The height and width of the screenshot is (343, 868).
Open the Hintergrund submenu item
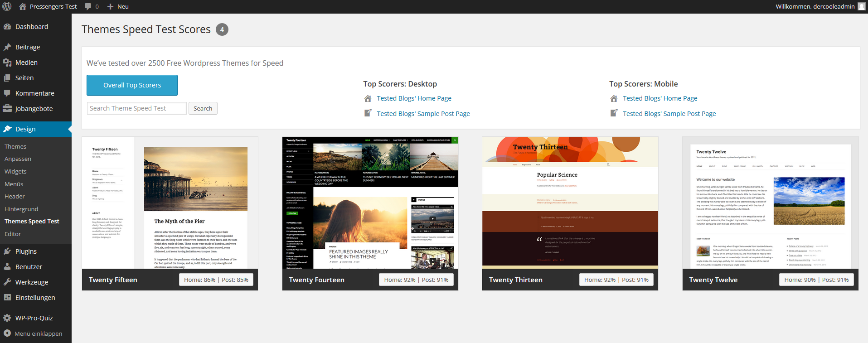(21, 209)
